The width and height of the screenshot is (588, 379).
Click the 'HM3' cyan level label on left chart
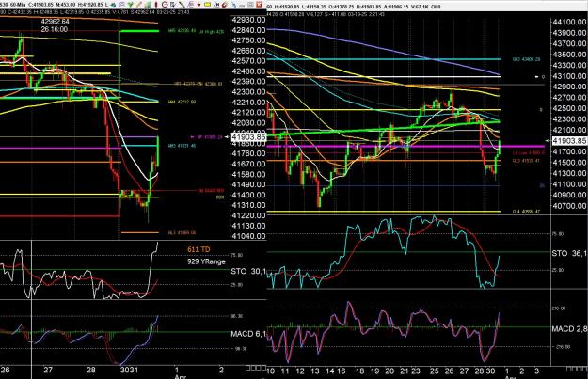click(182, 146)
